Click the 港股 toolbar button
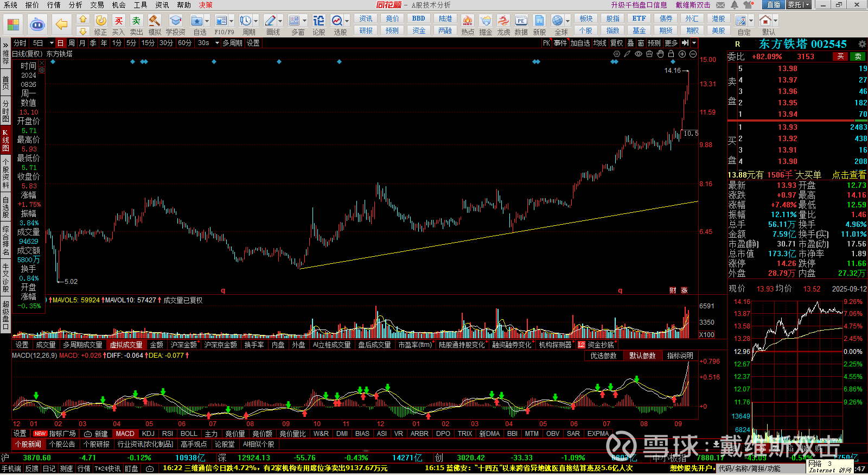Image resolution: width=868 pixels, height=475 pixels. 718,18
